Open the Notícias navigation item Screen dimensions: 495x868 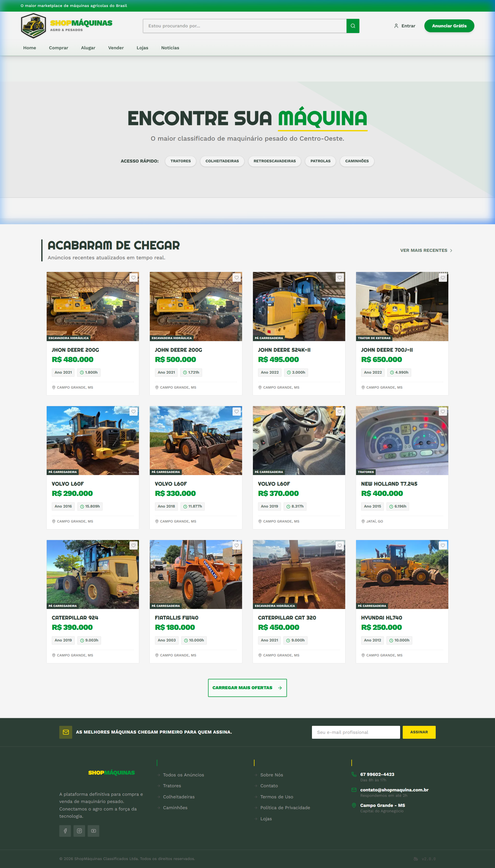pyautogui.click(x=170, y=48)
